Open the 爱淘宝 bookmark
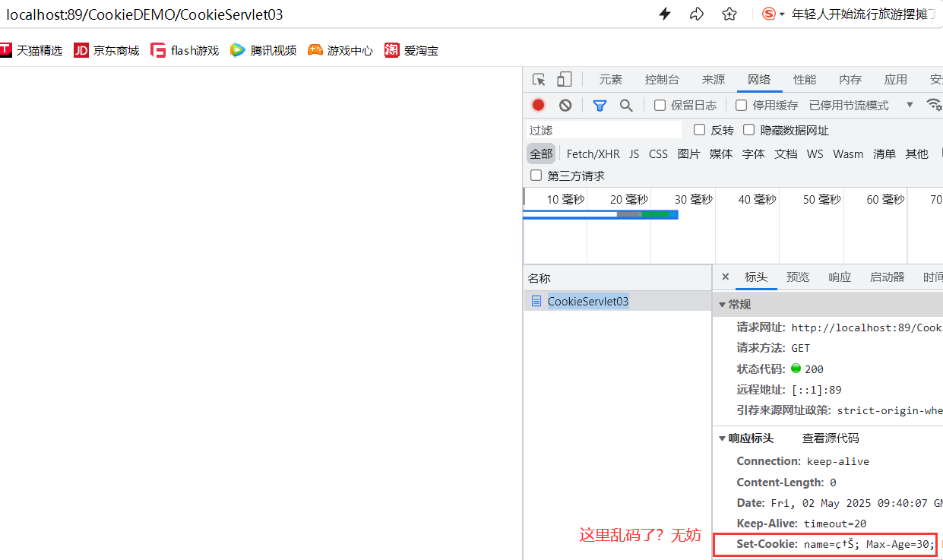 [x=411, y=50]
